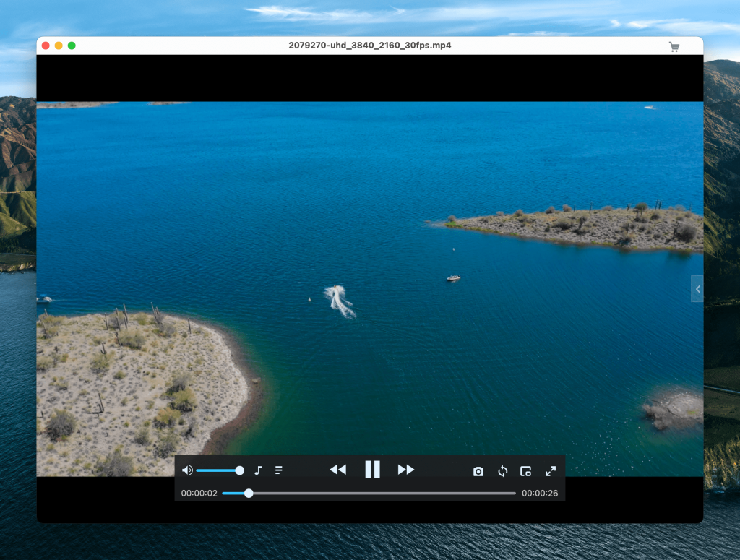Image resolution: width=740 pixels, height=560 pixels.
Task: Click the volume slider track
Action: [217, 470]
